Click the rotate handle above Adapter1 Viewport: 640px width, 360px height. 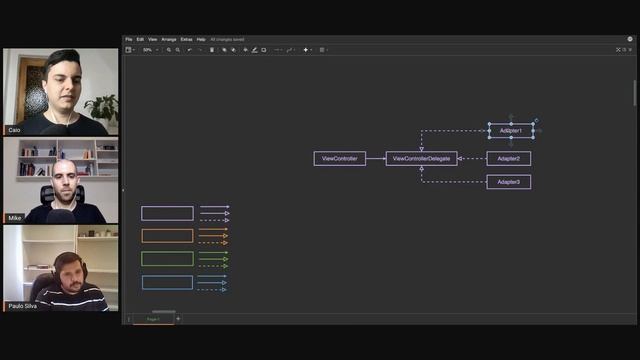536,120
